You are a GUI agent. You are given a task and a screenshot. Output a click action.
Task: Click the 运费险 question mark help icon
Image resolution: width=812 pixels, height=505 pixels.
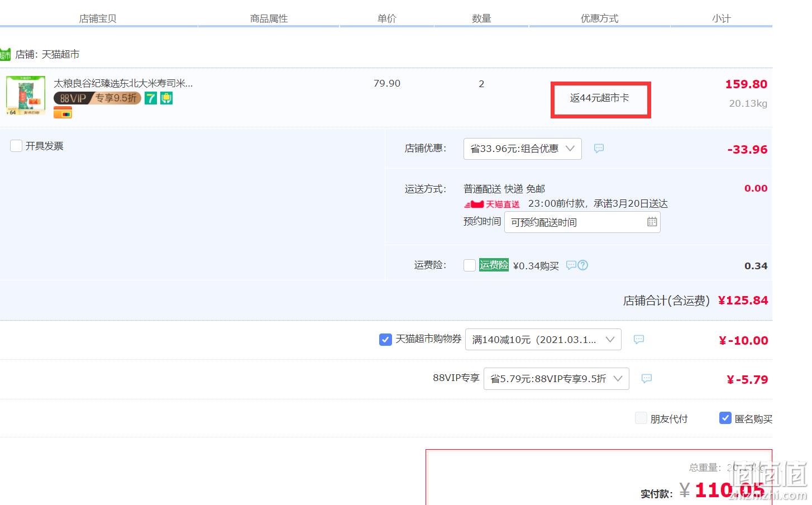583,265
